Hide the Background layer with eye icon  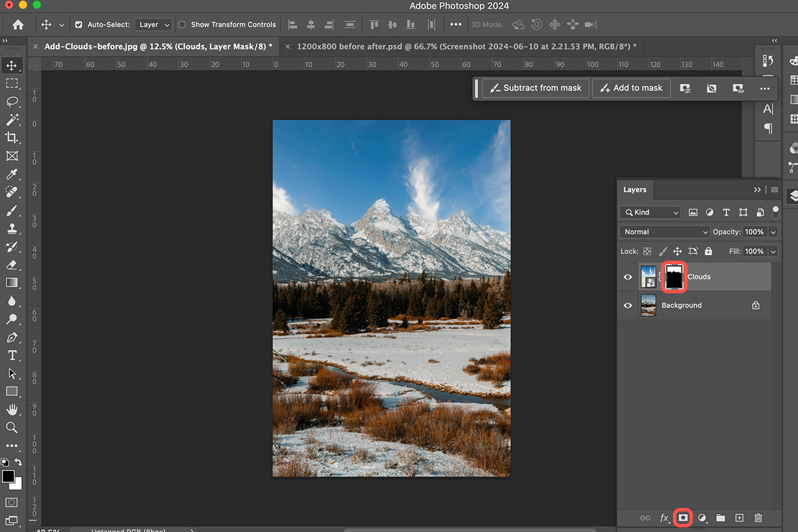(627, 305)
